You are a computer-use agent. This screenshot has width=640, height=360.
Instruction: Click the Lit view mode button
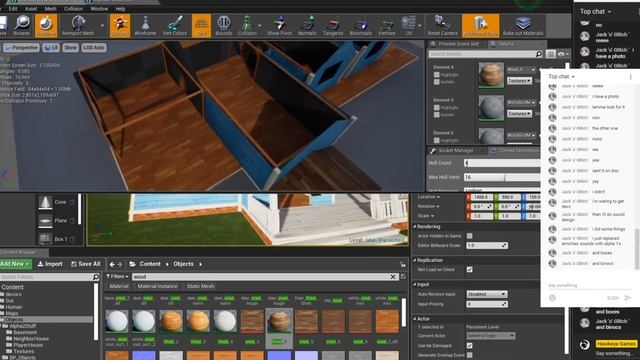click(51, 48)
